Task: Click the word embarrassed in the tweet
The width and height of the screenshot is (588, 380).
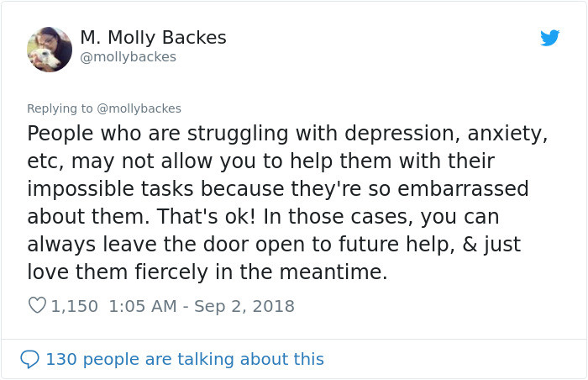Action: point(463,189)
